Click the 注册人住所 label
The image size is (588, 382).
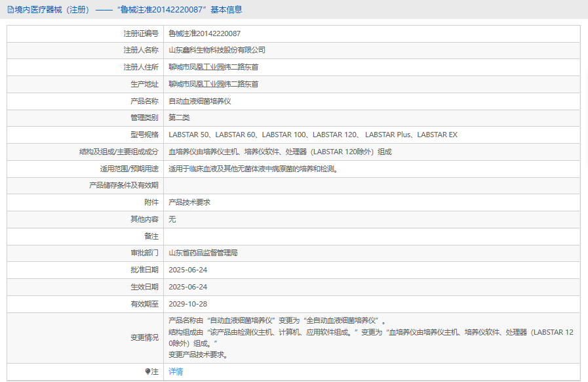(141, 67)
